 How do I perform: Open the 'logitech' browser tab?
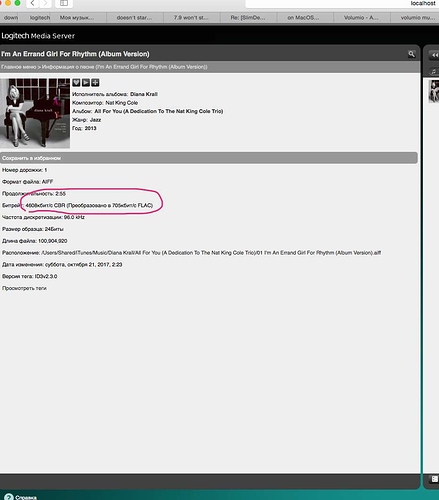40,18
